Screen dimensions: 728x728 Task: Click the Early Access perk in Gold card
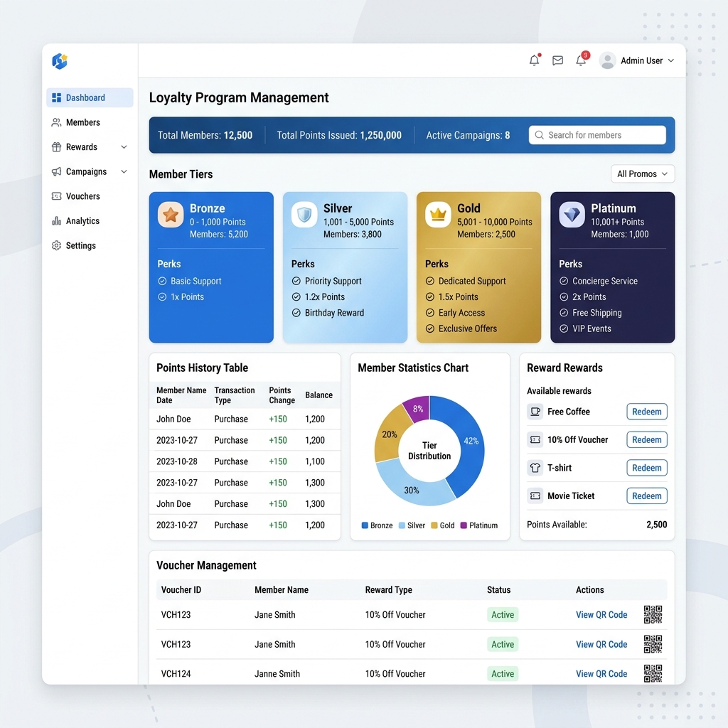461,313
